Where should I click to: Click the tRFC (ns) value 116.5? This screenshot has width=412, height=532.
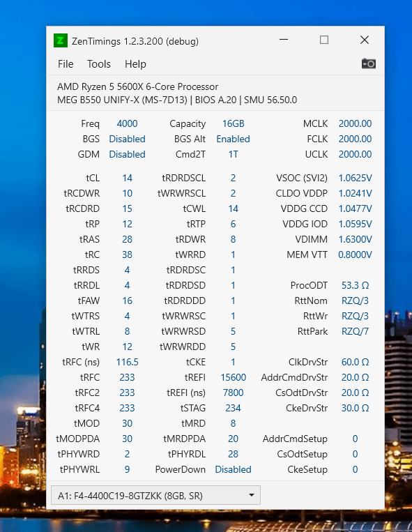pos(127,362)
